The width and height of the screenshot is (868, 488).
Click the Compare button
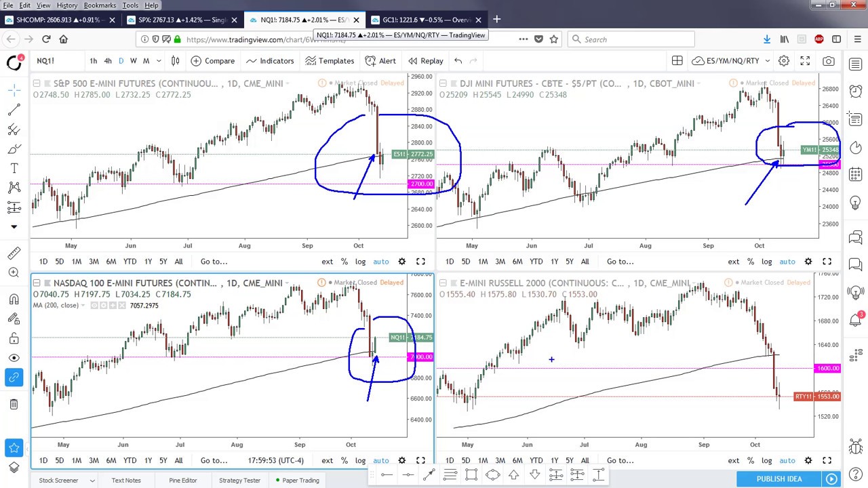coord(212,61)
